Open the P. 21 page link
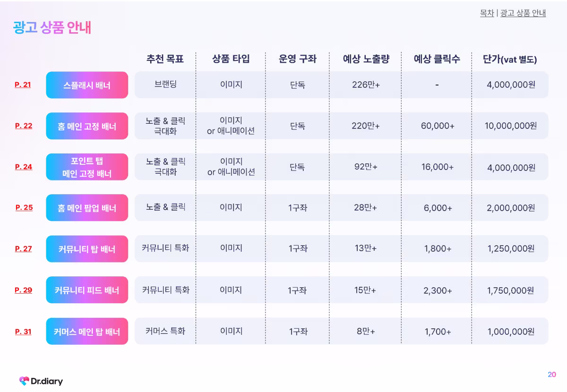The image size is (567, 392). click(23, 85)
